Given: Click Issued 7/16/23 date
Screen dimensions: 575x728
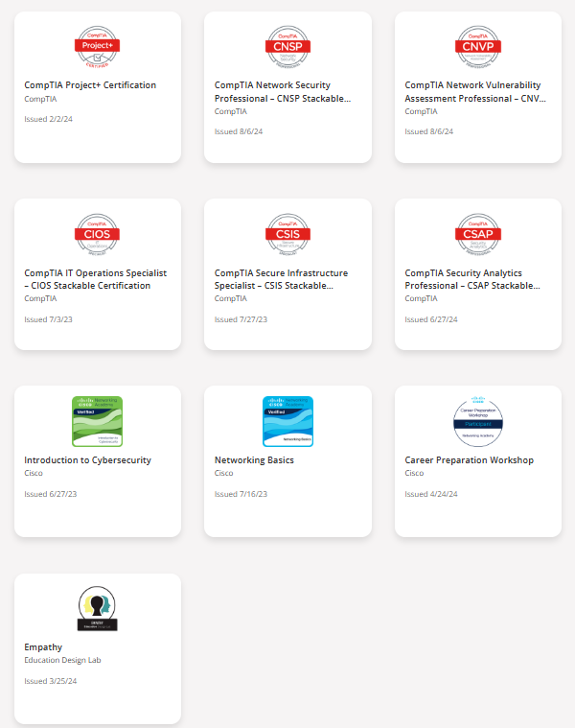Looking at the screenshot, I should [241, 494].
